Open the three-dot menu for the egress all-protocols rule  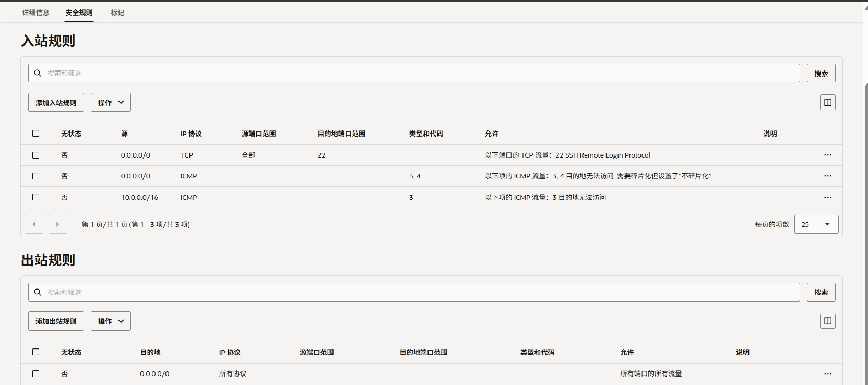click(x=827, y=374)
